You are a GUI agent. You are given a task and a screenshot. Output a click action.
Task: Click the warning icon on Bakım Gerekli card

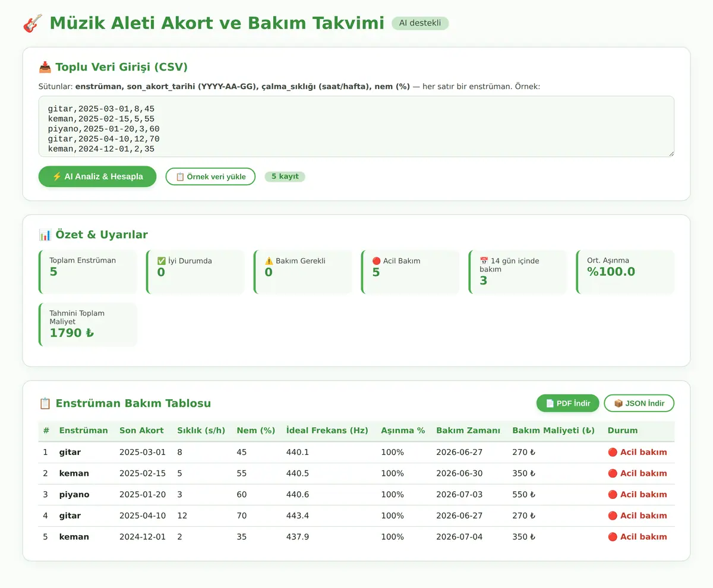tap(269, 261)
